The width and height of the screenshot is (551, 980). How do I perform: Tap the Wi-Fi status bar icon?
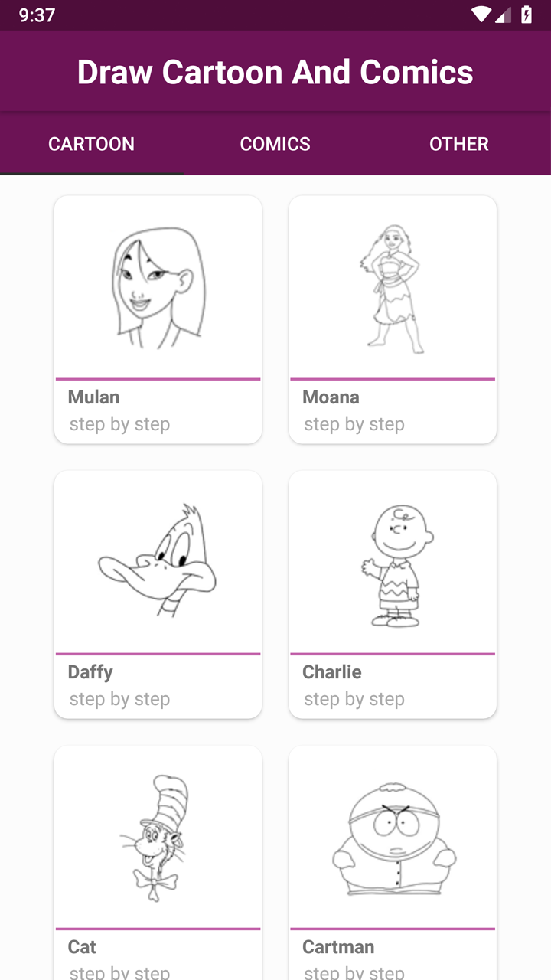click(481, 15)
